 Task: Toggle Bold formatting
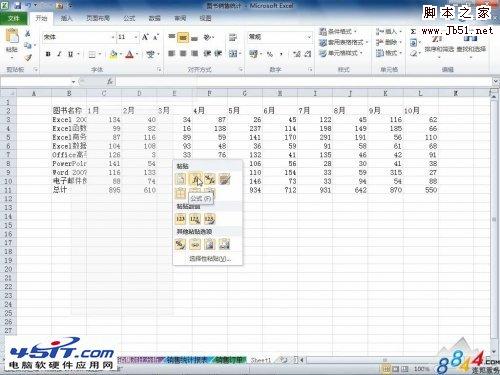48,54
